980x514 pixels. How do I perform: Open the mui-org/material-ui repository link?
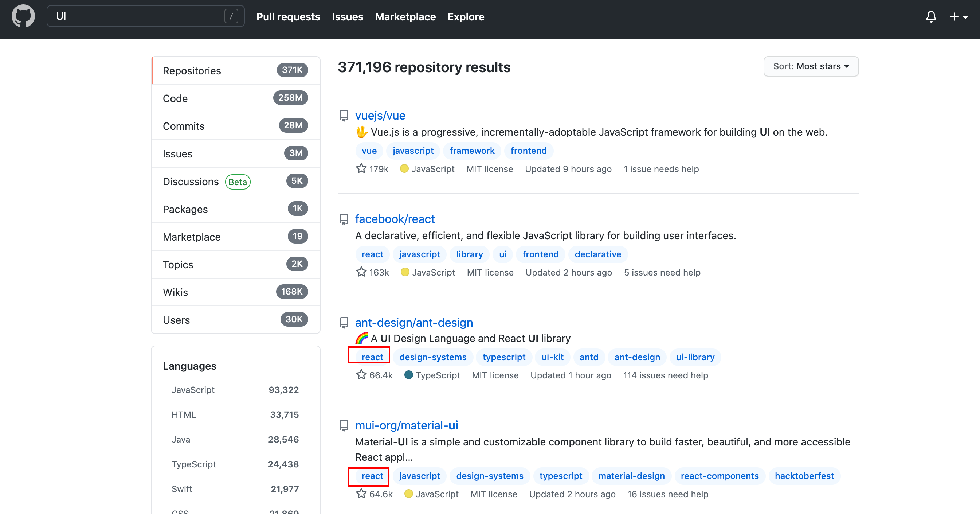(406, 425)
